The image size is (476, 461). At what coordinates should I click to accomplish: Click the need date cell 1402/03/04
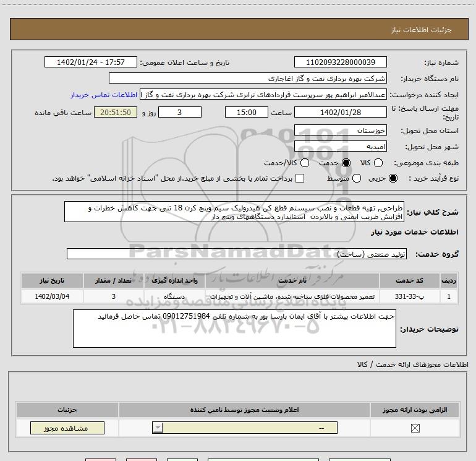click(52, 296)
